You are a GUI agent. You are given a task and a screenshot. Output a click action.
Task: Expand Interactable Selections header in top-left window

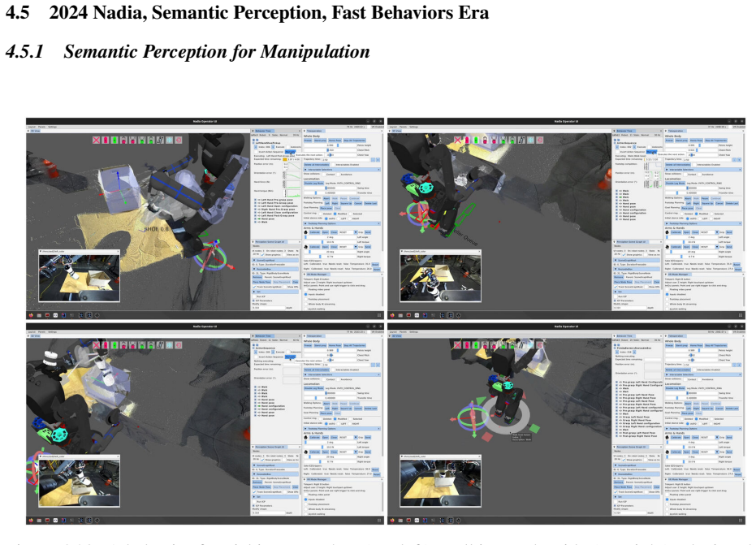pyautogui.click(x=342, y=170)
